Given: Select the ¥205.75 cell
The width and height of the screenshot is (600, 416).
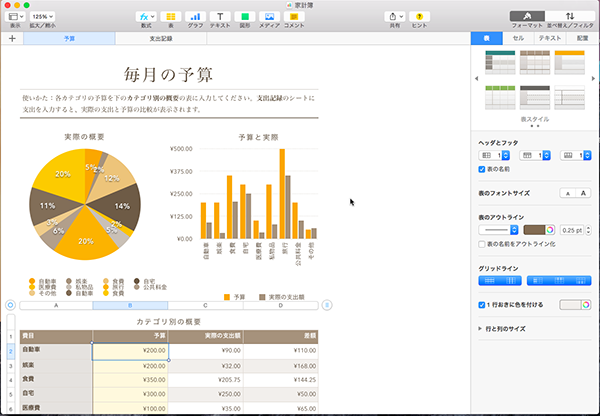Looking at the screenshot, I should [205, 380].
